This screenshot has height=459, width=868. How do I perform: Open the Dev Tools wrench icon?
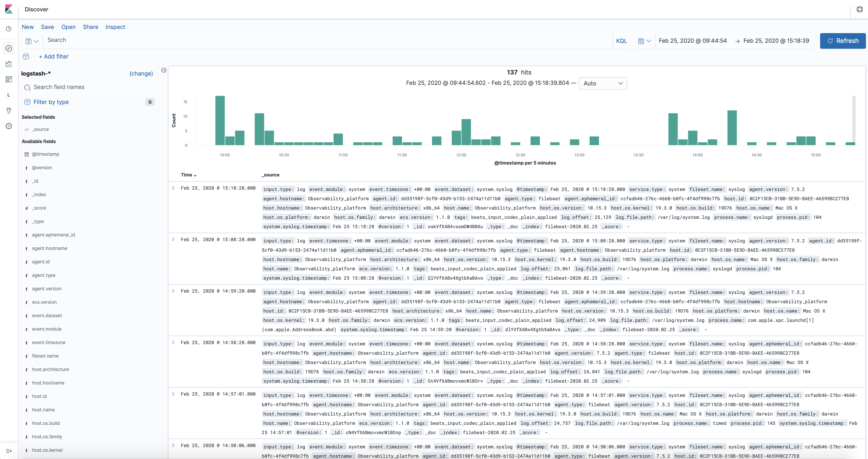(9, 110)
